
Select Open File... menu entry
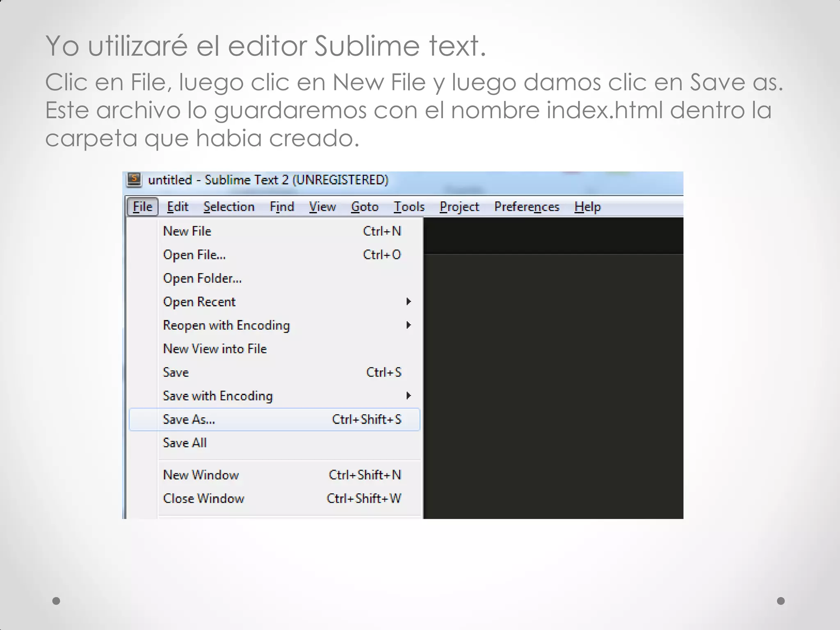click(274, 255)
